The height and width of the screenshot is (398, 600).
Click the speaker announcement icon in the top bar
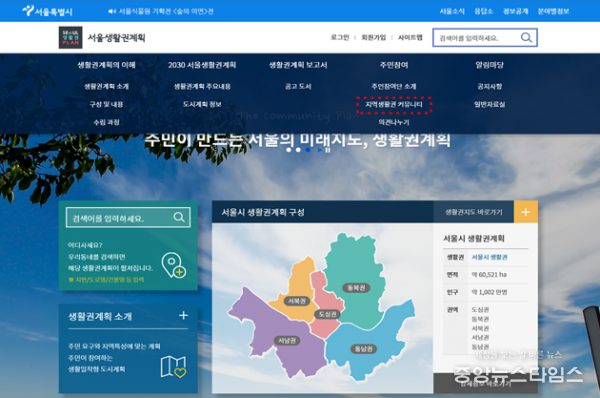(x=112, y=11)
